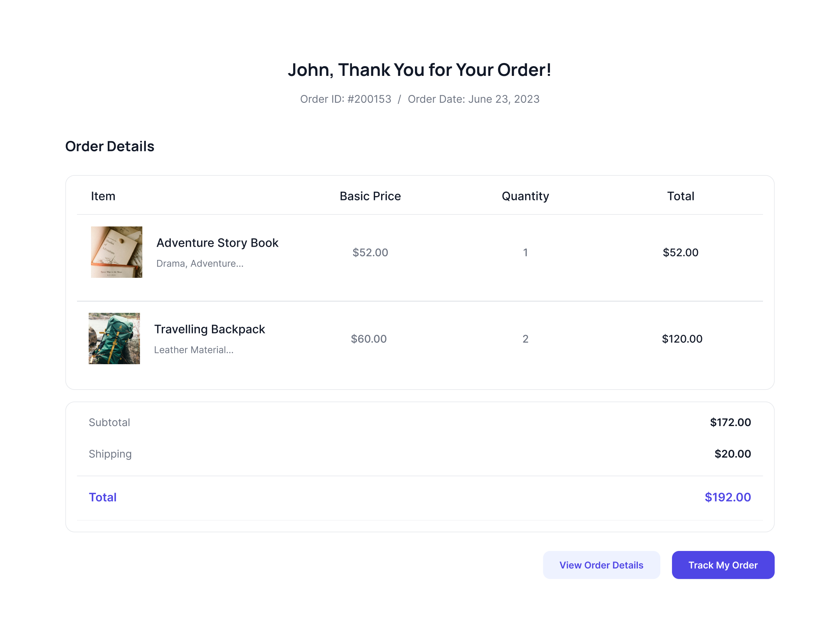Click the Item column header
Image resolution: width=840 pixels, height=635 pixels.
103,196
